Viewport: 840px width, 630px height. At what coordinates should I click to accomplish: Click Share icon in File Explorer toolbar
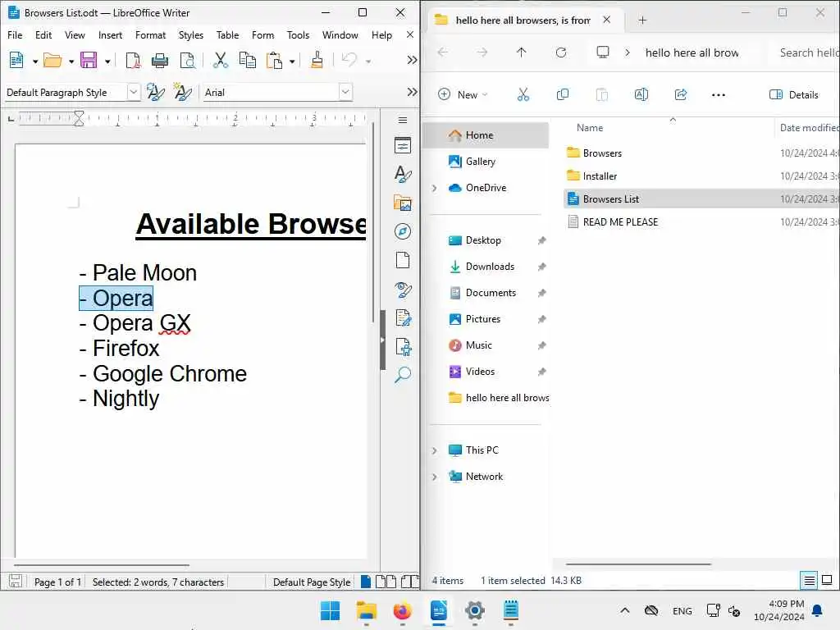click(680, 95)
